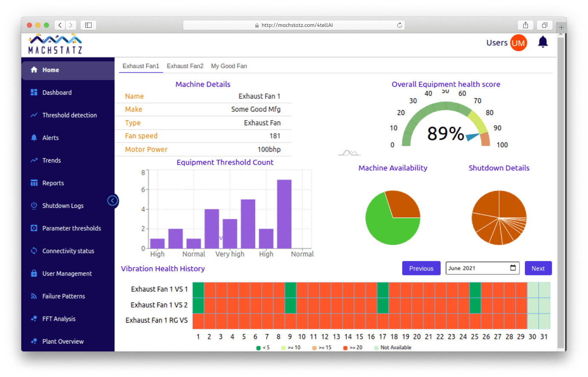Click the Alerts bell icon in sidebar
Viewport: 588px width, 377px height.
pyautogui.click(x=34, y=138)
